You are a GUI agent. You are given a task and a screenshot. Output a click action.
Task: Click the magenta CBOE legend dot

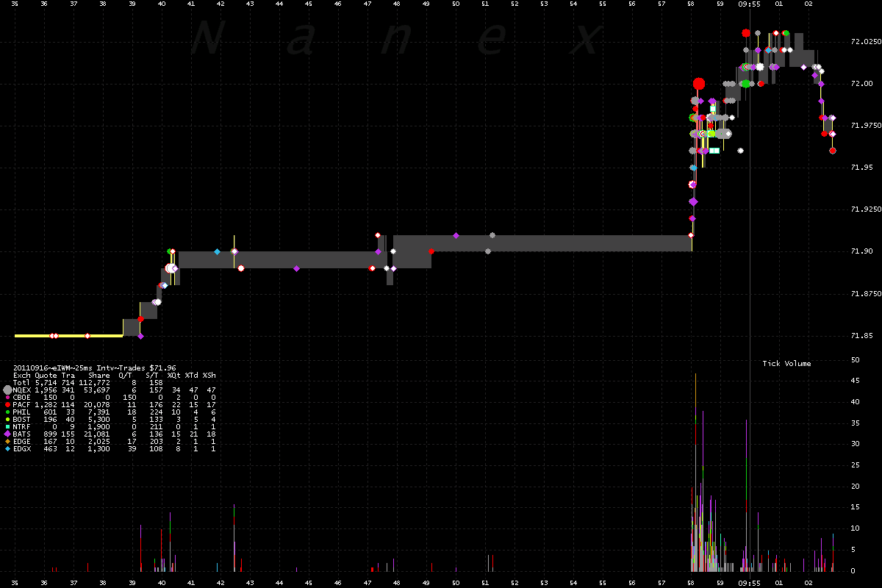point(7,397)
